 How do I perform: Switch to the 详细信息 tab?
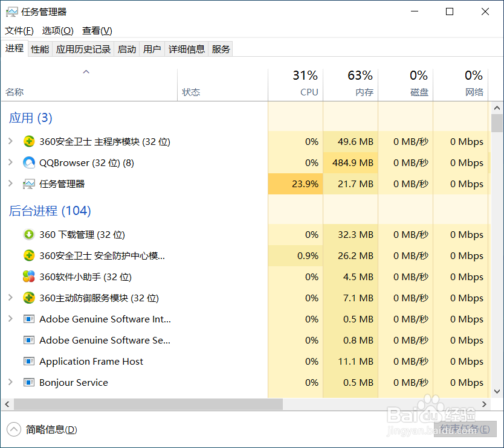[x=187, y=50]
